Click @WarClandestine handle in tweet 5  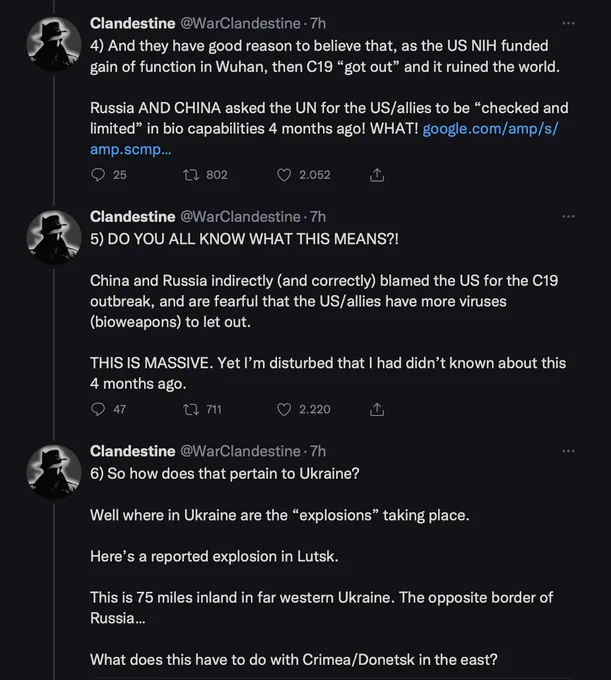pos(240,216)
